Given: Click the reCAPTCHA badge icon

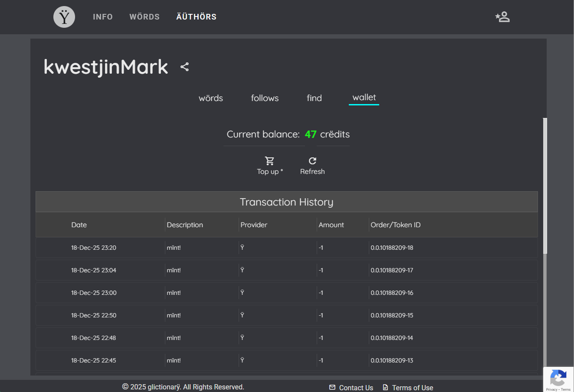Looking at the screenshot, I should (558, 379).
